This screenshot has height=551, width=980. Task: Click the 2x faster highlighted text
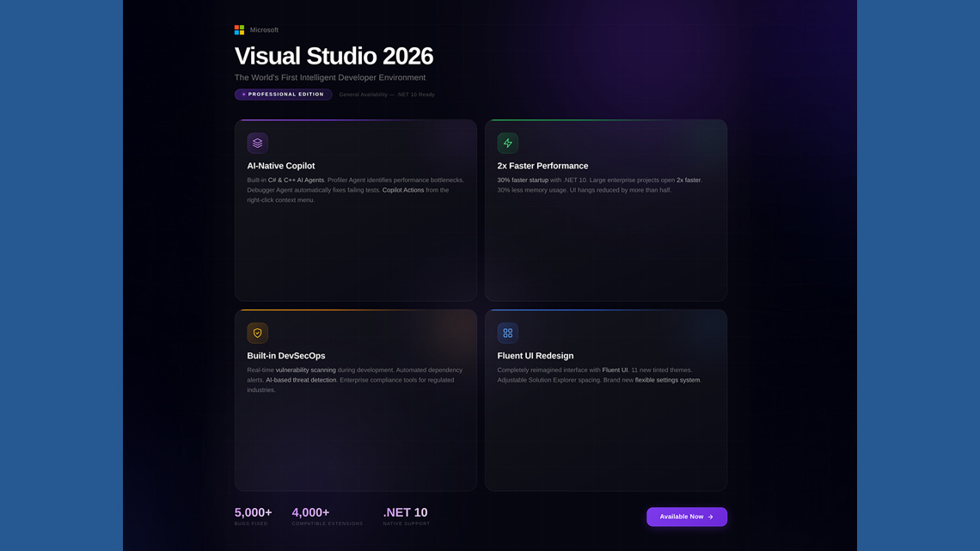click(x=687, y=180)
